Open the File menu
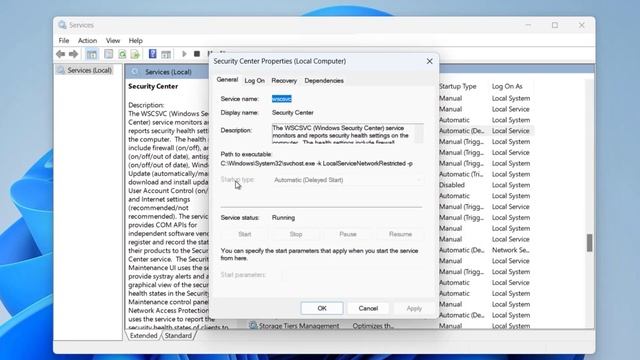 pos(64,40)
